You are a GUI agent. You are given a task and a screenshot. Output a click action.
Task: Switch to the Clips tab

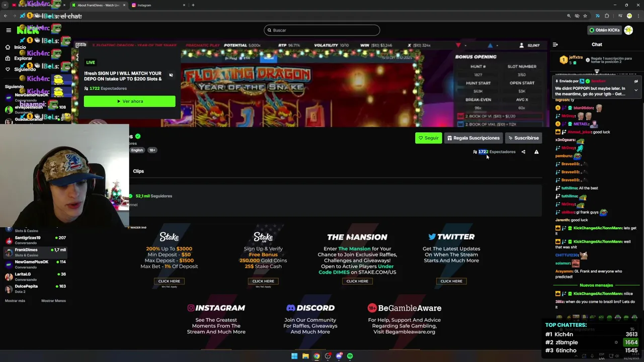138,171
